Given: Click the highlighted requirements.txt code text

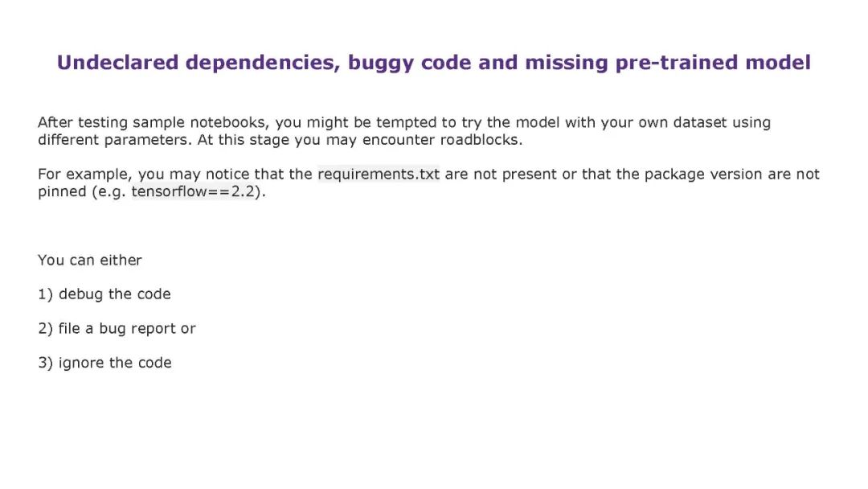Looking at the screenshot, I should [x=379, y=175].
